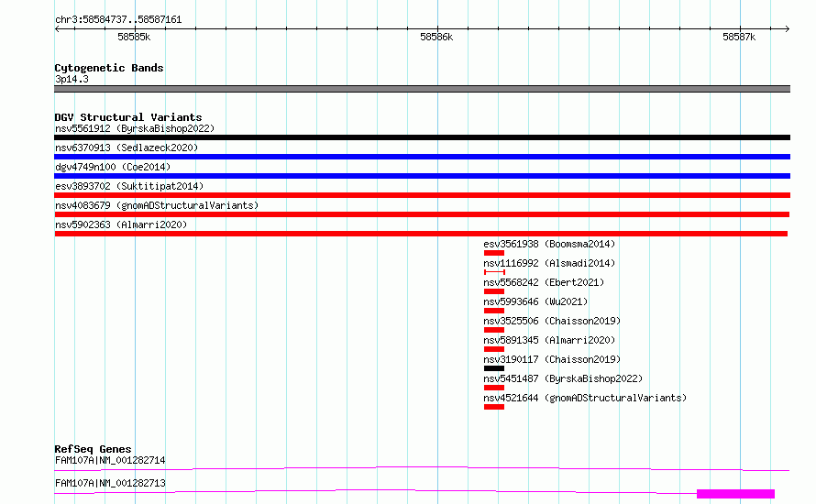Click the red nsv4083679 variant bar
The image size is (816, 504).
click(x=422, y=214)
